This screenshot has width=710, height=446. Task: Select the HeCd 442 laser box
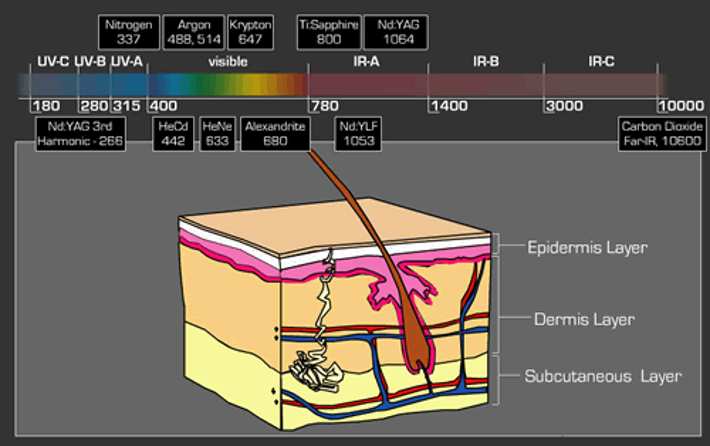click(173, 134)
